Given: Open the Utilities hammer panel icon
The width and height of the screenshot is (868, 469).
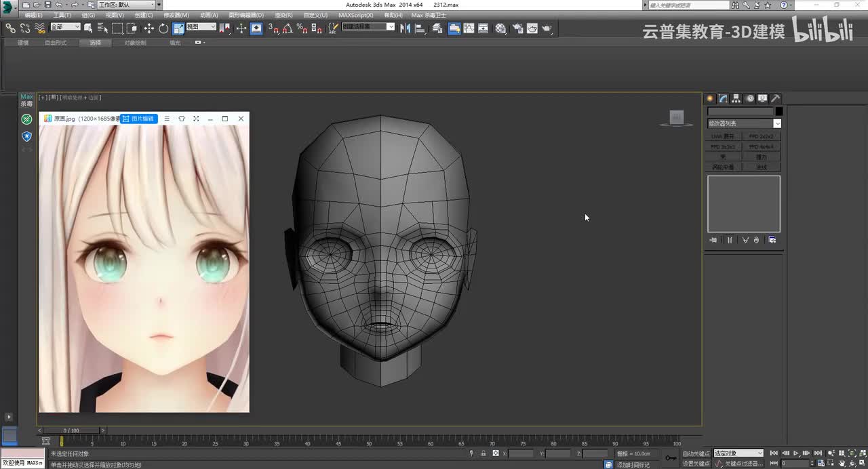Looking at the screenshot, I should (776, 98).
